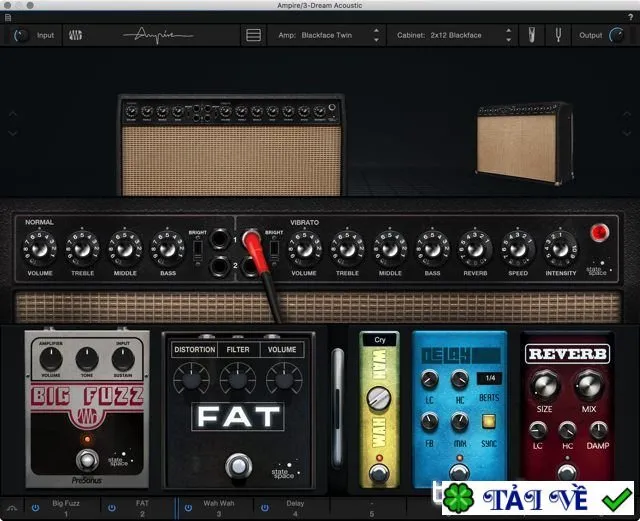This screenshot has height=521, width=640.
Task: Click the amplifier head thumbnail
Action: point(231,145)
